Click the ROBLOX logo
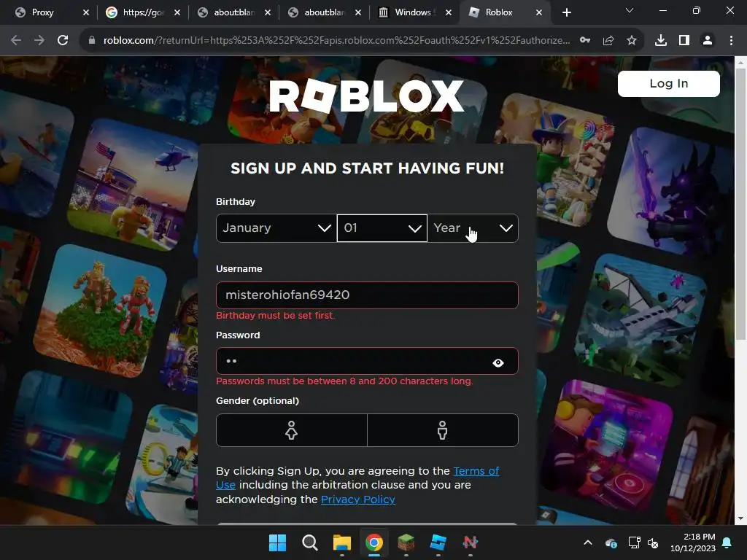Viewport: 747px width, 560px height. [366, 96]
